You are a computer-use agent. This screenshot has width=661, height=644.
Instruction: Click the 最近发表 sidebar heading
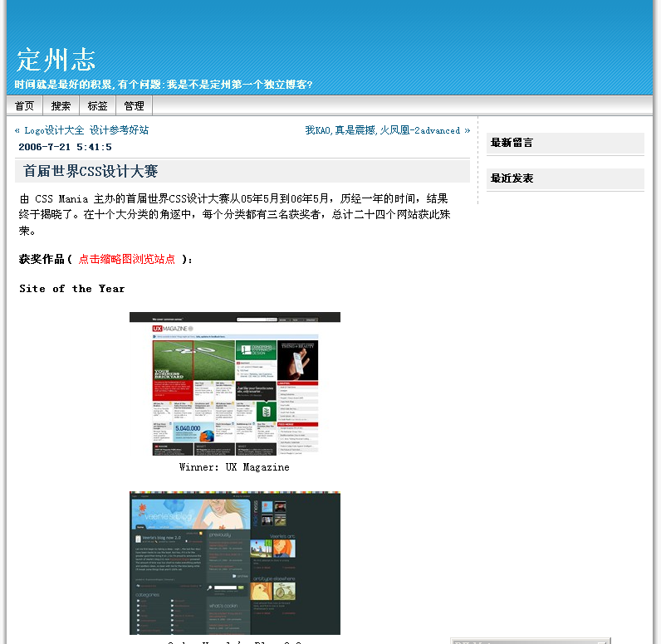[x=512, y=178]
